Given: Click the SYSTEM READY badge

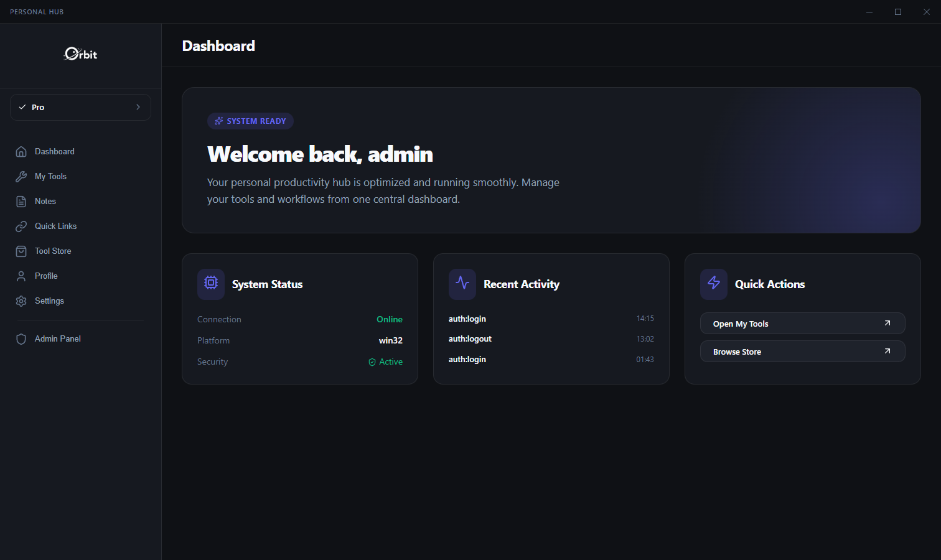Looking at the screenshot, I should click(x=250, y=121).
